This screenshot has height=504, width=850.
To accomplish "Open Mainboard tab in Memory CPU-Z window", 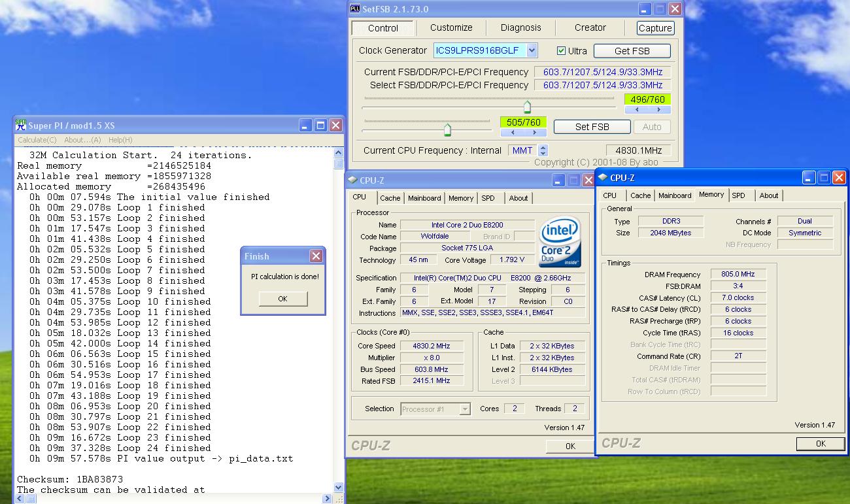I will coord(675,195).
